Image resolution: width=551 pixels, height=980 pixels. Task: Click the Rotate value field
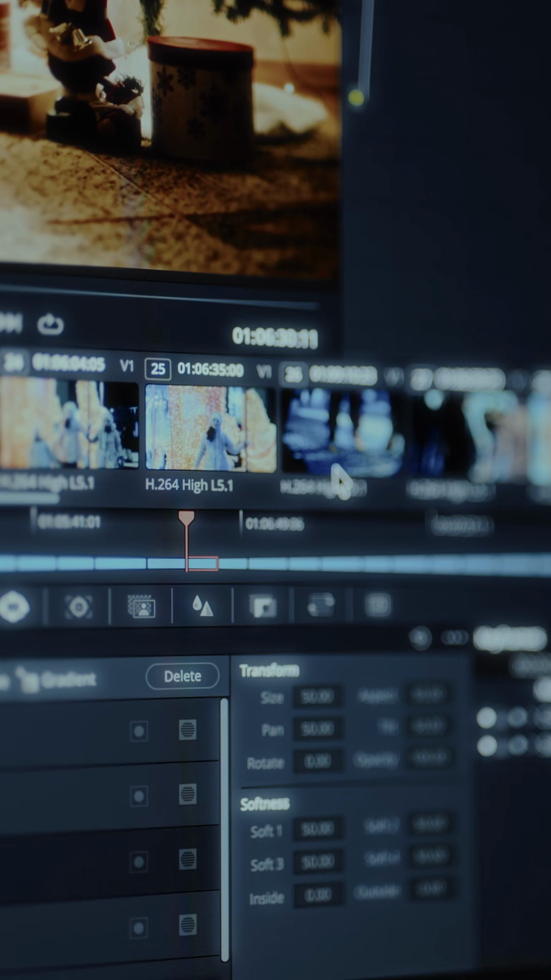tap(317, 762)
